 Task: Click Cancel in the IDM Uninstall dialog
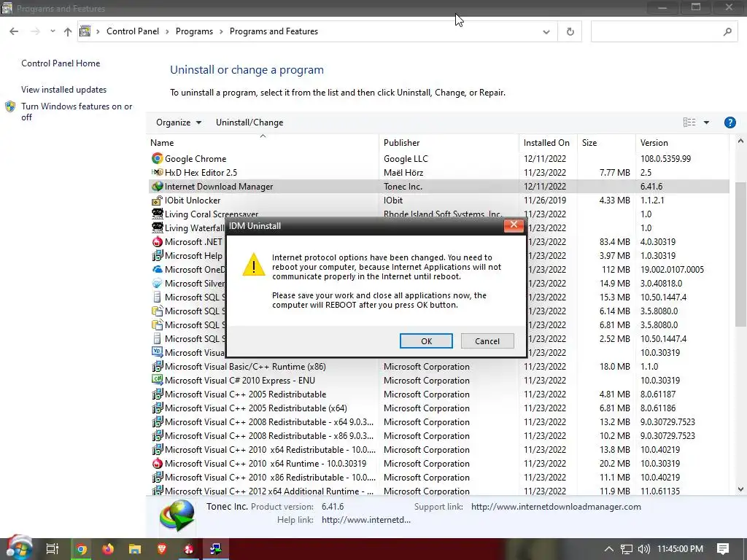pyautogui.click(x=487, y=341)
